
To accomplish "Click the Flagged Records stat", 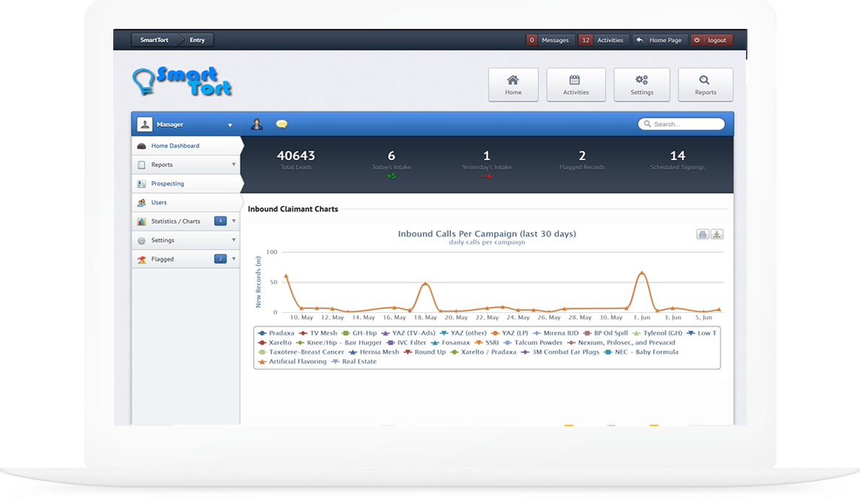I will (x=582, y=159).
